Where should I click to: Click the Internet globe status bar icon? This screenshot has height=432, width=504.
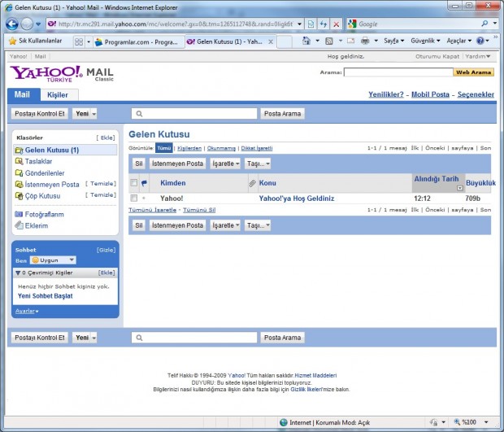click(x=284, y=422)
